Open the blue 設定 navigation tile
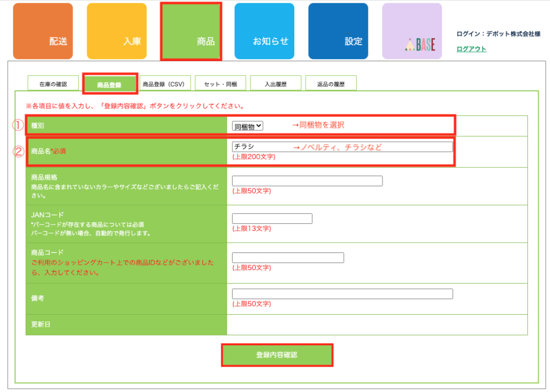 338,31
